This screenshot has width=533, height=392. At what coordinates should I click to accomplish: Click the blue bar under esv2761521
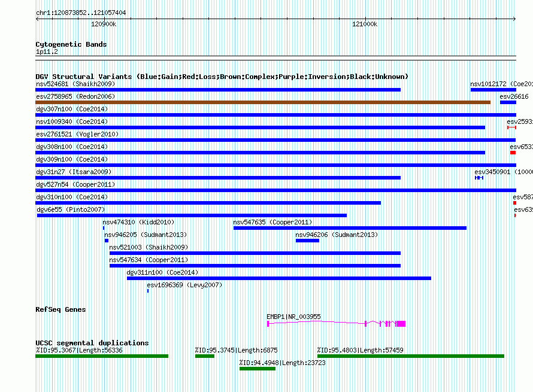point(275,140)
